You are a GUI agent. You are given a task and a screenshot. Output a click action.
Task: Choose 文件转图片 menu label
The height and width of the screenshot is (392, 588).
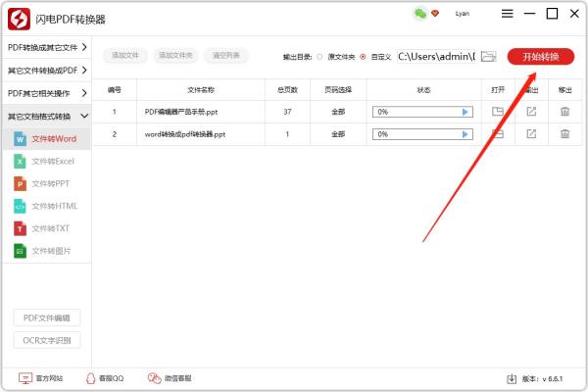(x=51, y=251)
